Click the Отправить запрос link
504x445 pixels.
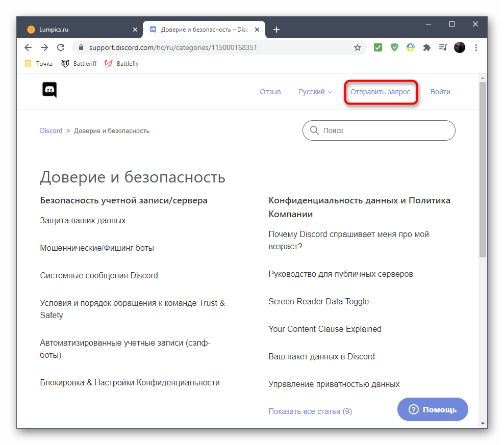(380, 92)
